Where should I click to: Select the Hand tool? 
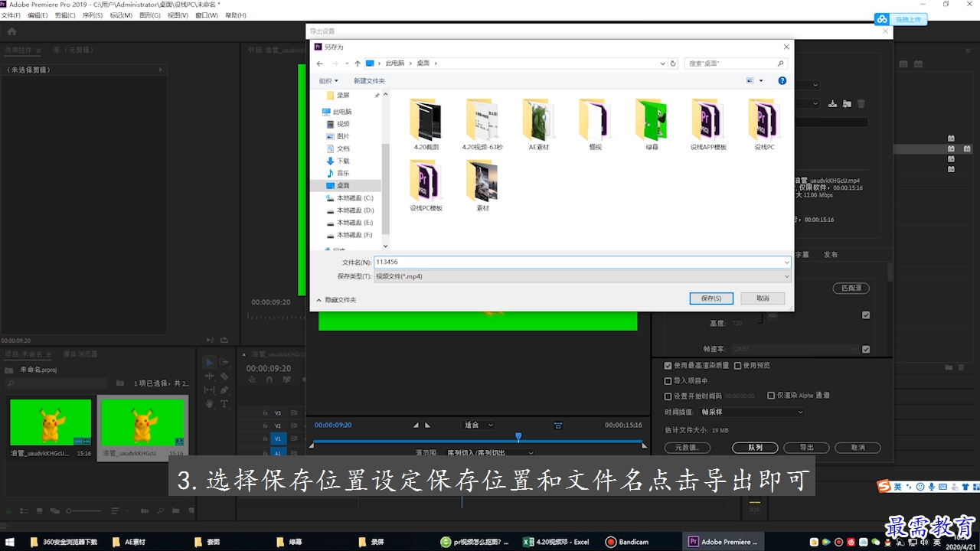pos(209,404)
